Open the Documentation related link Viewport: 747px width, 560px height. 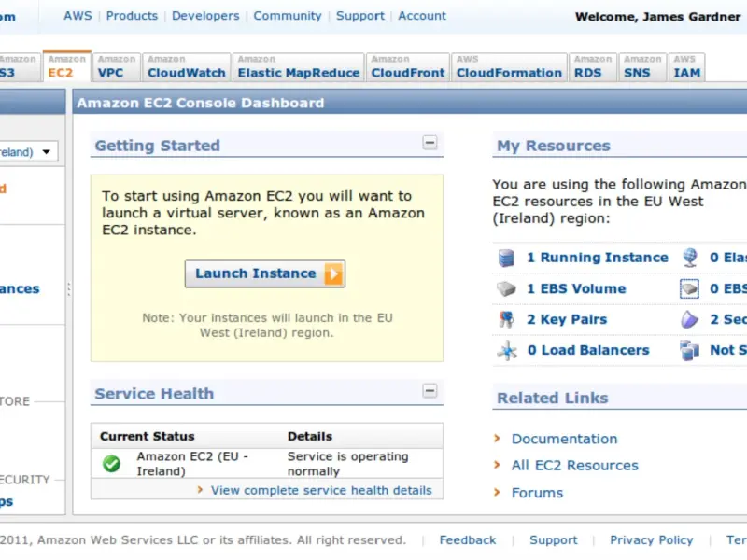[565, 439]
